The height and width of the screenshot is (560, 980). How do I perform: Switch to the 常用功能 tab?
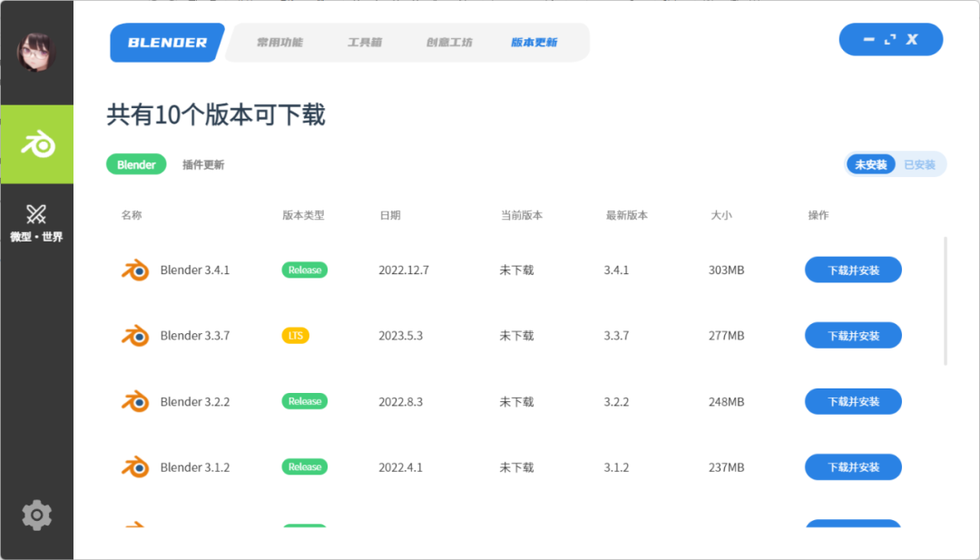(279, 43)
